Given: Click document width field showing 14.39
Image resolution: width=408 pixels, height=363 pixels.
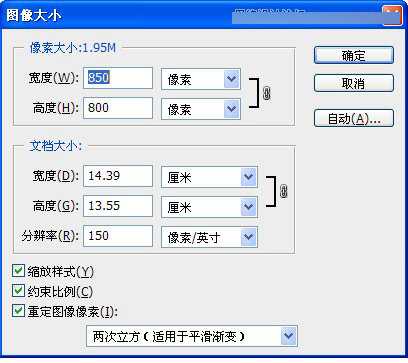Looking at the screenshot, I should (x=118, y=176).
